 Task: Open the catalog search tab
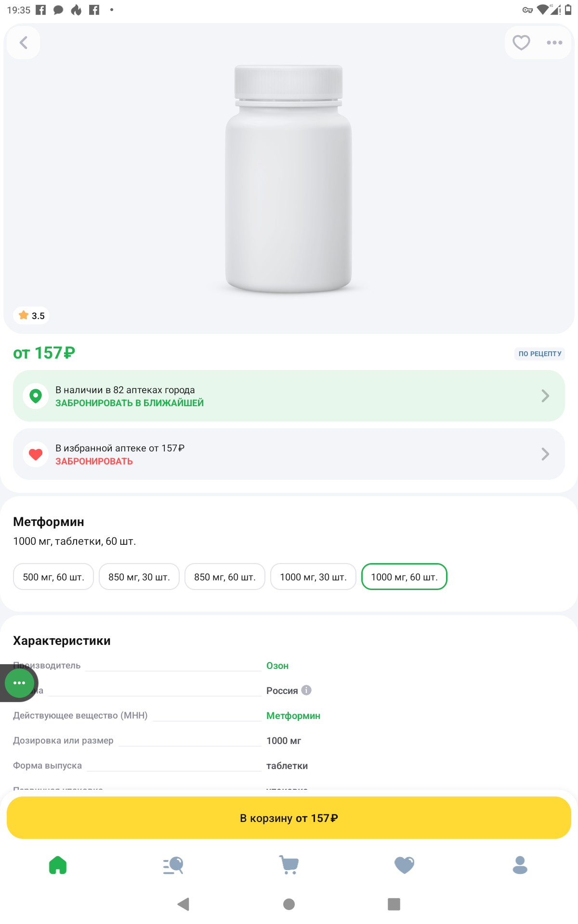click(173, 865)
